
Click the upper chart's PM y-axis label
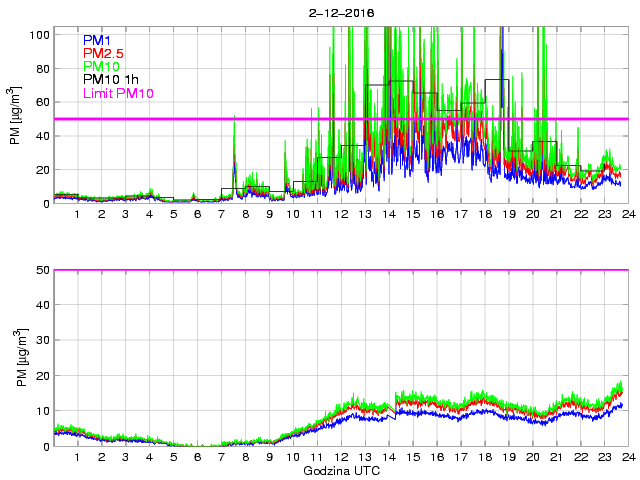click(x=16, y=118)
